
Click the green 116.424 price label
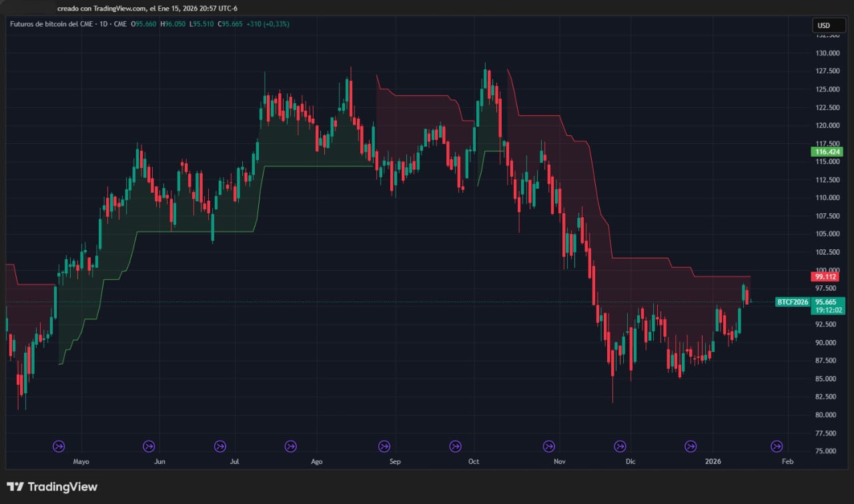(828, 152)
